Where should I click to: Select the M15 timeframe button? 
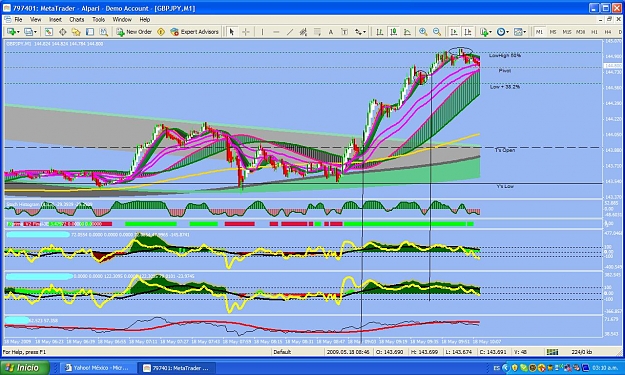coord(566,32)
